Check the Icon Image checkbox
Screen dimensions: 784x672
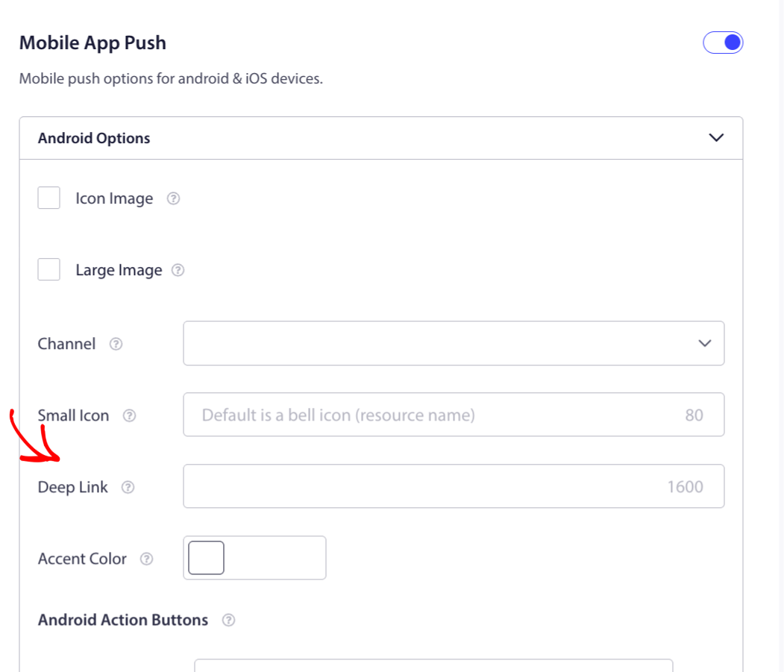click(x=49, y=198)
